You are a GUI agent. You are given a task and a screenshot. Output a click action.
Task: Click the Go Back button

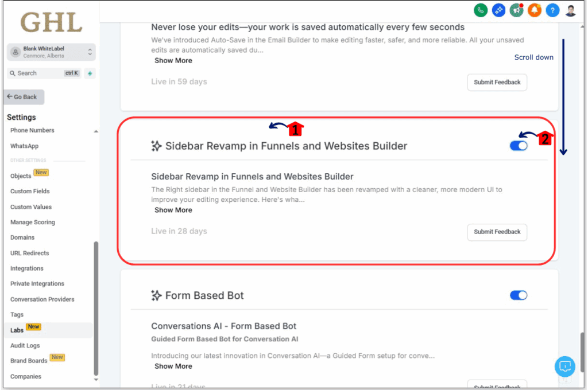point(24,97)
